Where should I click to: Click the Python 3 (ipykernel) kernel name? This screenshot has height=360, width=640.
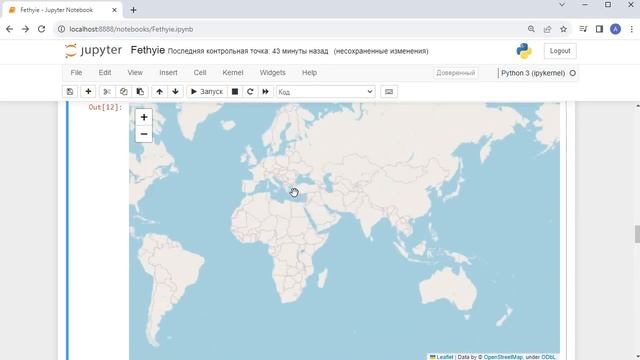coord(533,73)
